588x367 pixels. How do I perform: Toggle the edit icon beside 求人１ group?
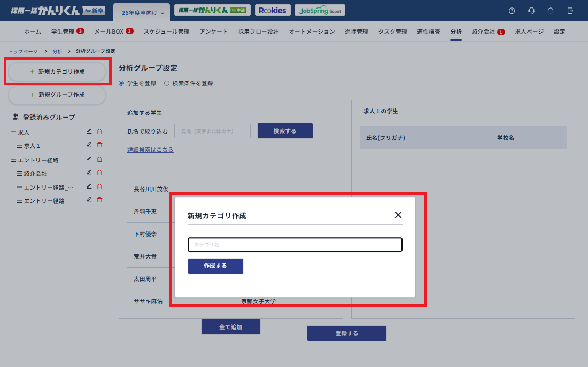[89, 145]
